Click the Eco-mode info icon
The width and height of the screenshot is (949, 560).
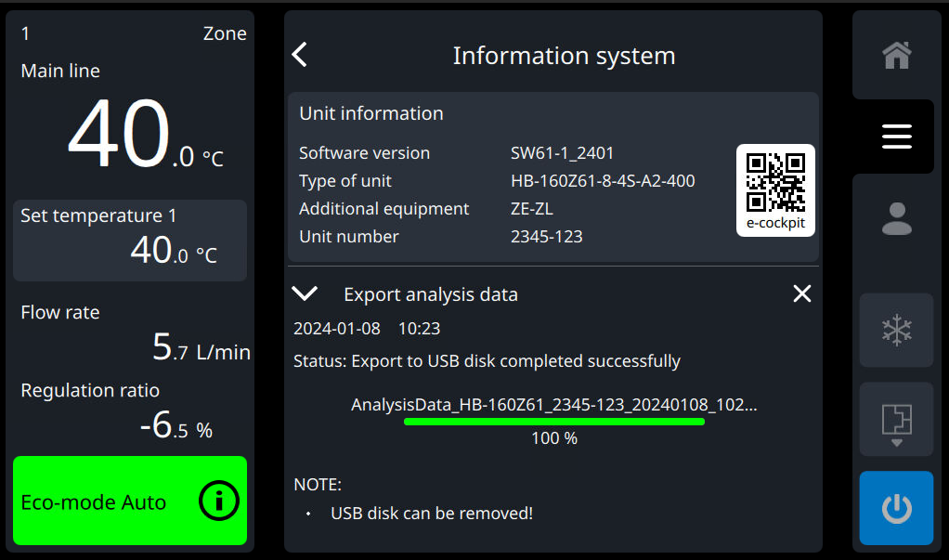[219, 501]
